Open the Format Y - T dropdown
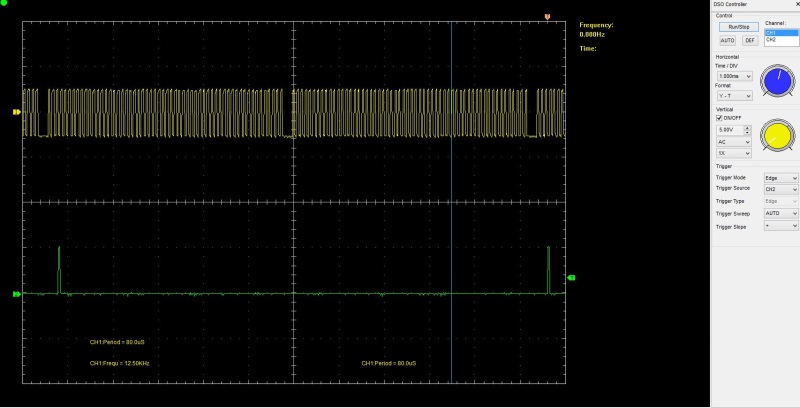This screenshot has width=800, height=408. (x=734, y=96)
